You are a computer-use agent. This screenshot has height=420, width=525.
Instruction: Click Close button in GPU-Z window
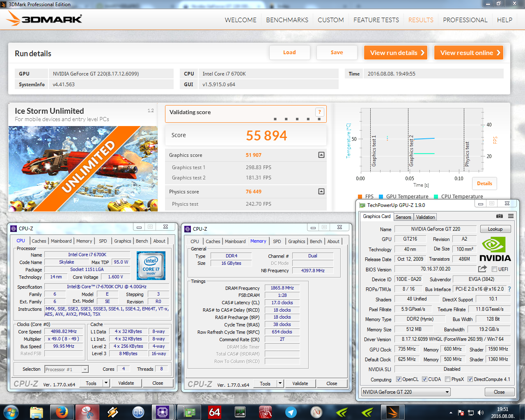pyautogui.click(x=499, y=392)
